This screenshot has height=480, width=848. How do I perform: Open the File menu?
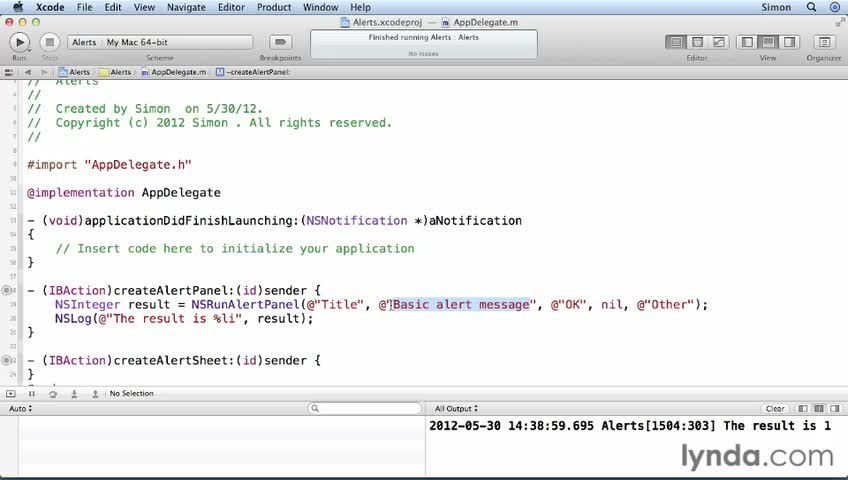point(84,7)
